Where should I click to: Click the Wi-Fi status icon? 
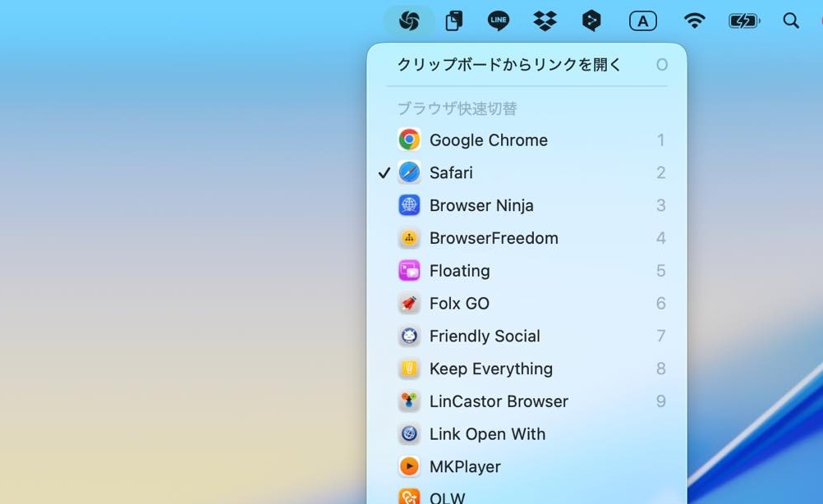(x=694, y=21)
